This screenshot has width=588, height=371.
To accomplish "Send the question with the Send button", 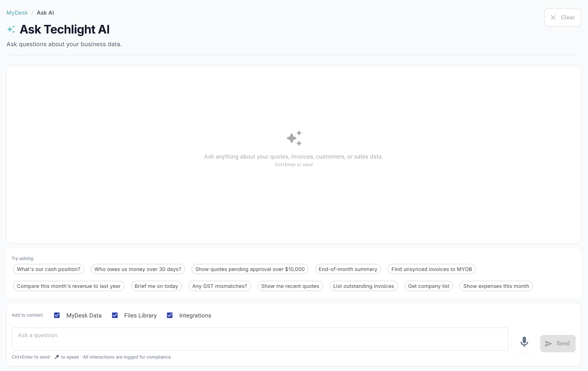I will point(558,343).
